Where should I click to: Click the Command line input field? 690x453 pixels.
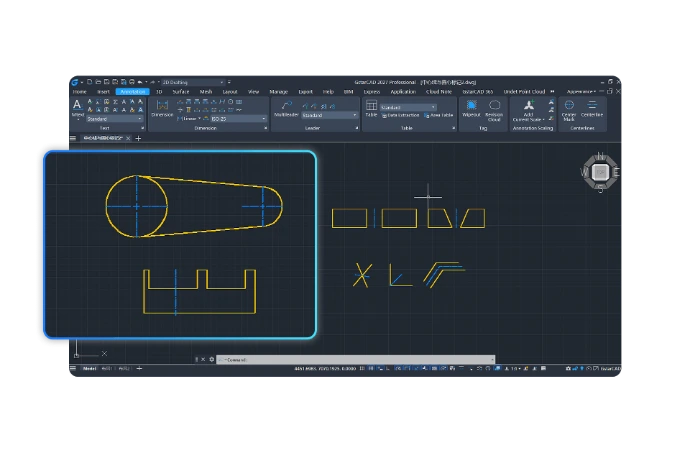coord(356,360)
